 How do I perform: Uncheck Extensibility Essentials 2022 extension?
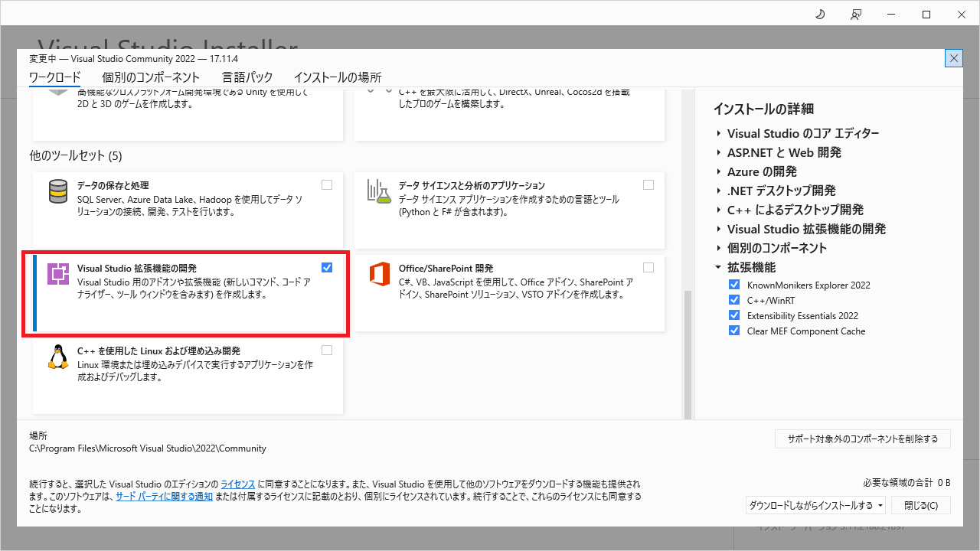point(734,315)
